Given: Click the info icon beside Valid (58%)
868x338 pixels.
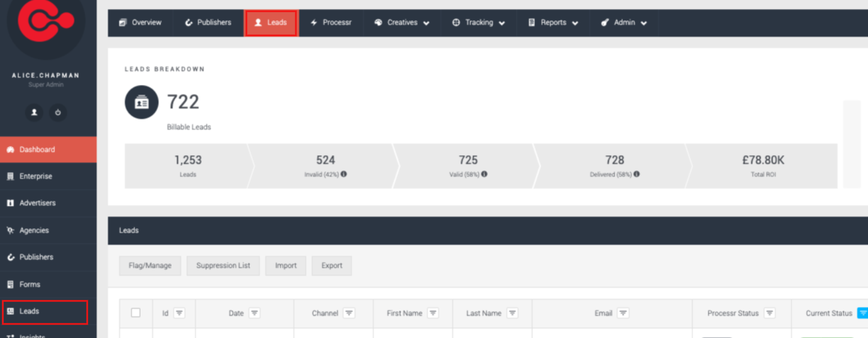Looking at the screenshot, I should click(484, 174).
